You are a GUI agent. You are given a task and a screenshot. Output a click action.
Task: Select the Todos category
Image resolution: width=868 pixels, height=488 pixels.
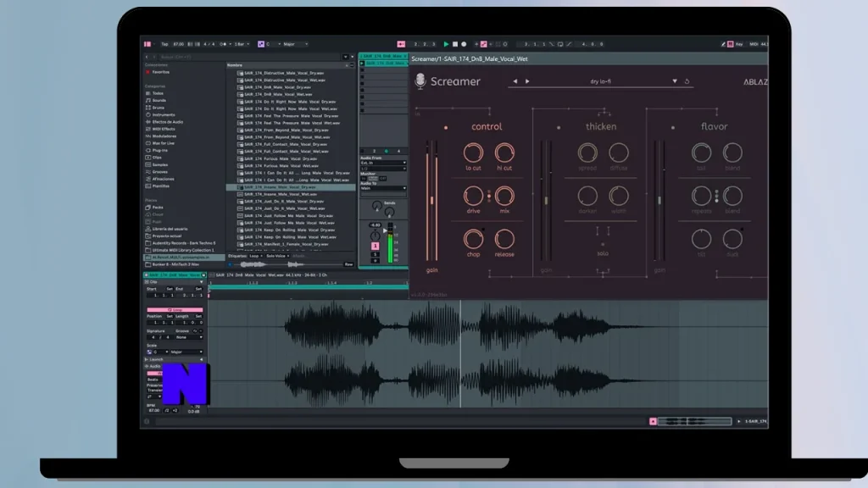[x=158, y=93]
